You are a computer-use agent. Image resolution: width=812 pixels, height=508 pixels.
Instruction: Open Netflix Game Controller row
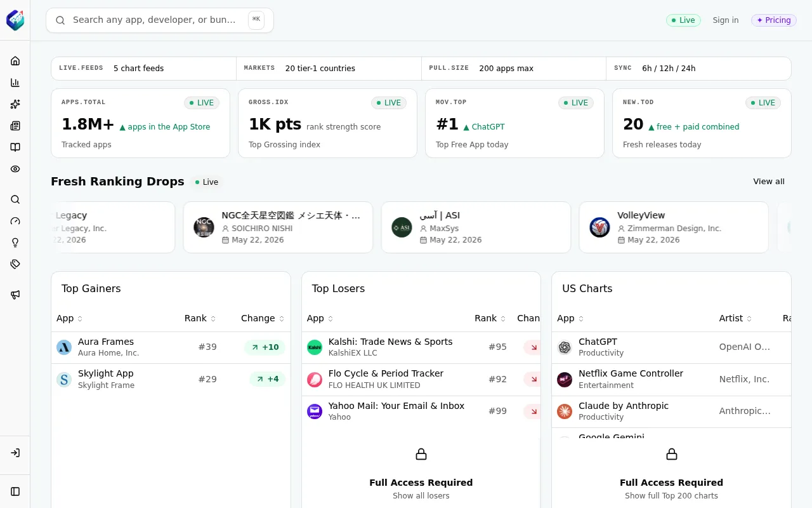(x=672, y=380)
